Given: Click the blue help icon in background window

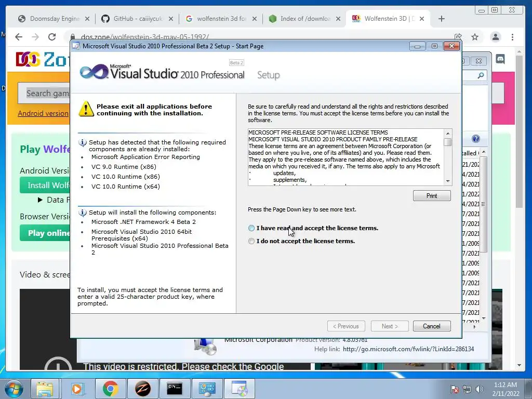Looking at the screenshot, I should coord(476,139).
